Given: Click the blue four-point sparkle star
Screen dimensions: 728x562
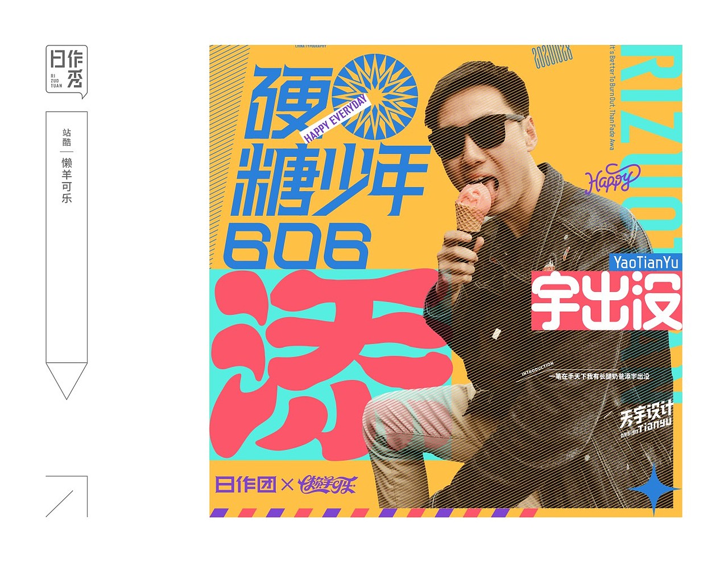Looking at the screenshot, I should tap(653, 489).
